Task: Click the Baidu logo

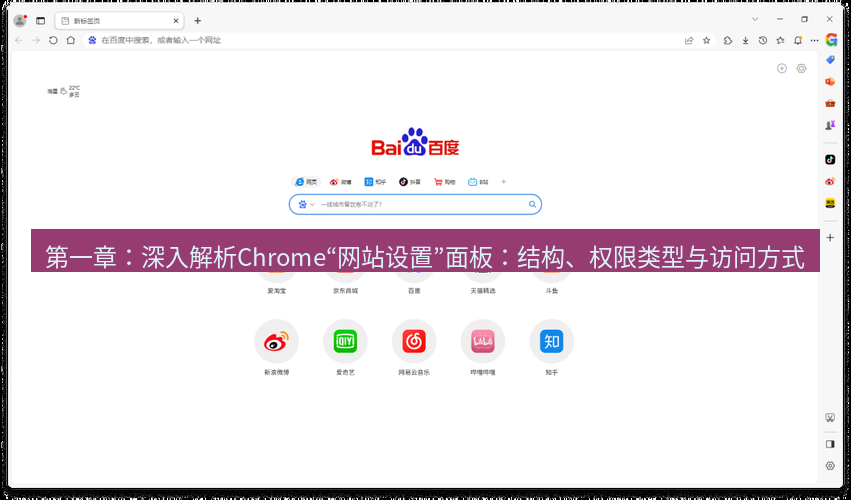Action: [415, 142]
